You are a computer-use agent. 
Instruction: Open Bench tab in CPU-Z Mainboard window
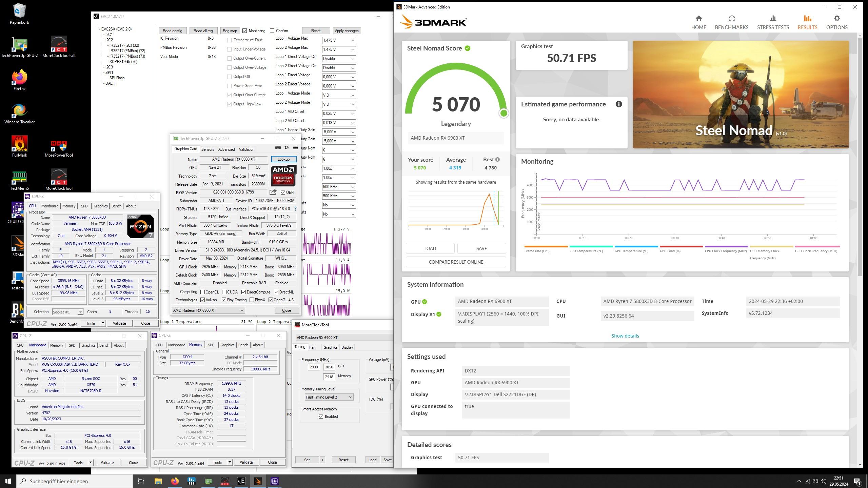tap(104, 345)
